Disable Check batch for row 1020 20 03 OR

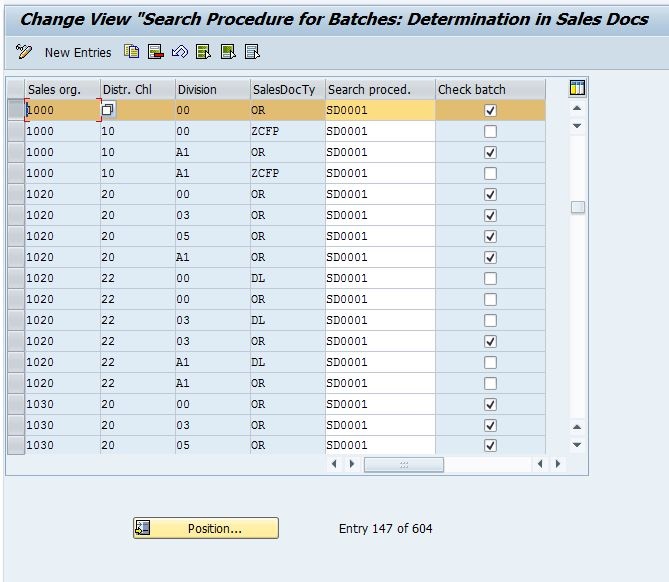pos(490,215)
